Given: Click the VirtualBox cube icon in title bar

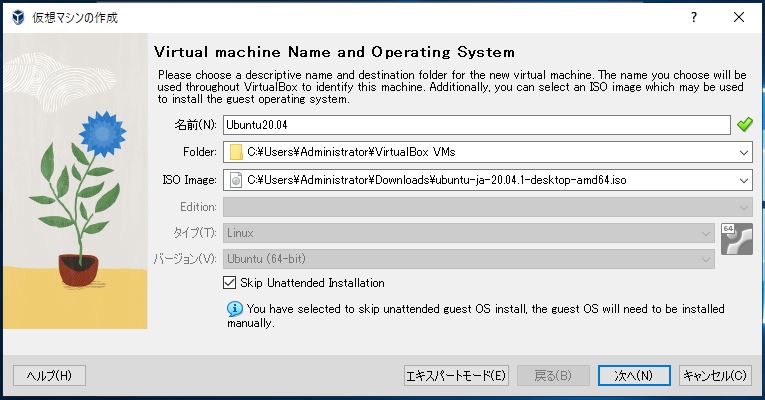Looking at the screenshot, I should [17, 17].
